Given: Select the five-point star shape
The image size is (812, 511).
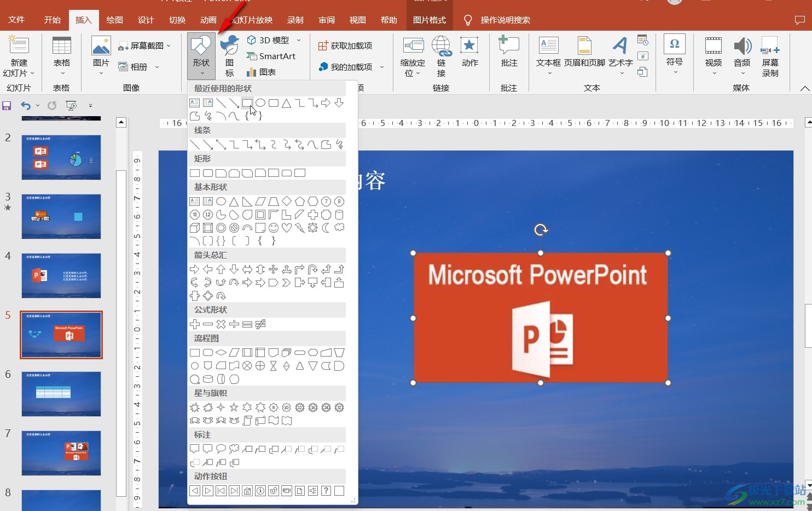Looking at the screenshot, I should coord(234,407).
